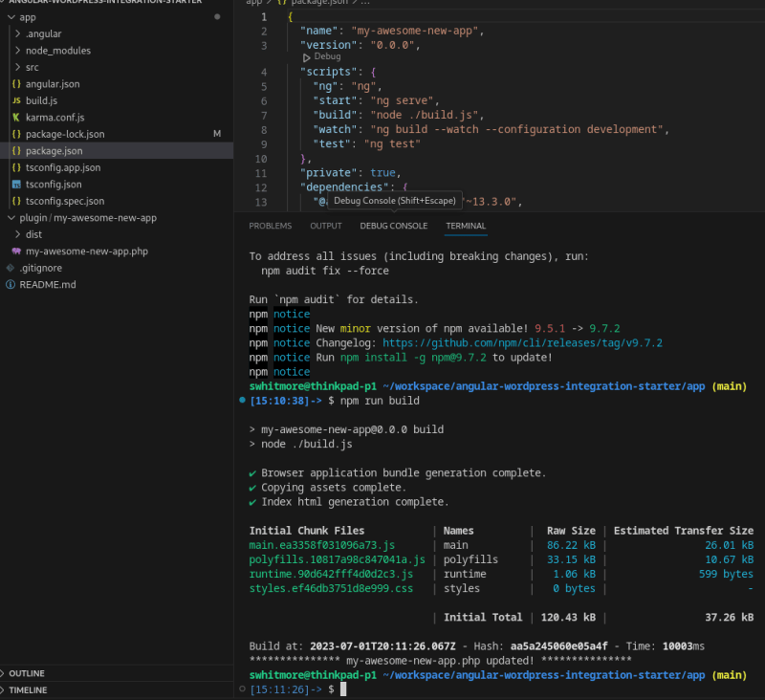Click the Debug code lens link
The image size is (765, 700).
327,56
